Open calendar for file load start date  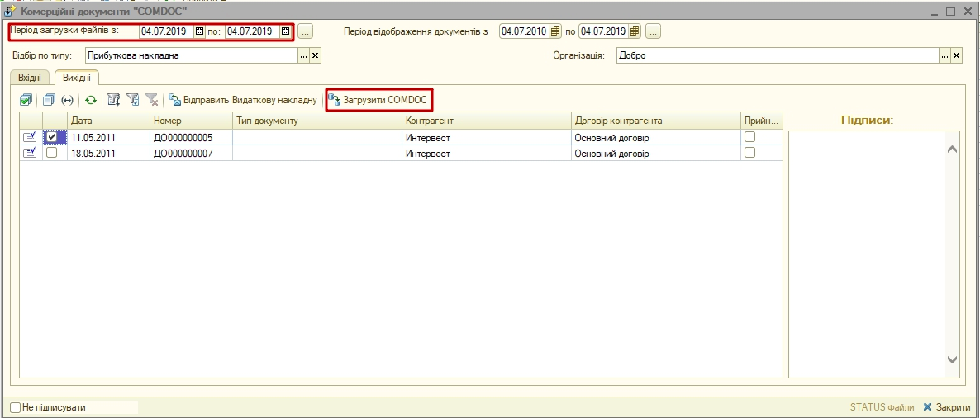coord(199,31)
